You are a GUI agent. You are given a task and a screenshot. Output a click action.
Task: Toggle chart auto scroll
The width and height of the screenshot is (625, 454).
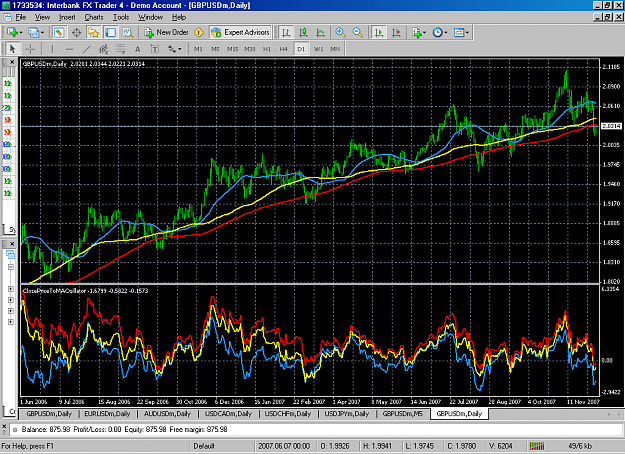coord(379,33)
